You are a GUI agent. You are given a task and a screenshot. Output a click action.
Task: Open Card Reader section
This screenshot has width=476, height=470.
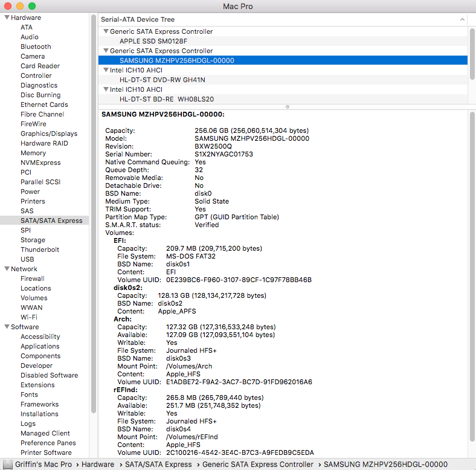tap(40, 66)
